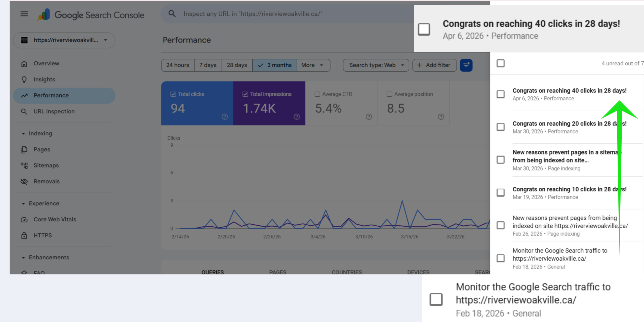Switch to the COUNTRIES tab
Screen dimensions: 644x322
(x=347, y=272)
